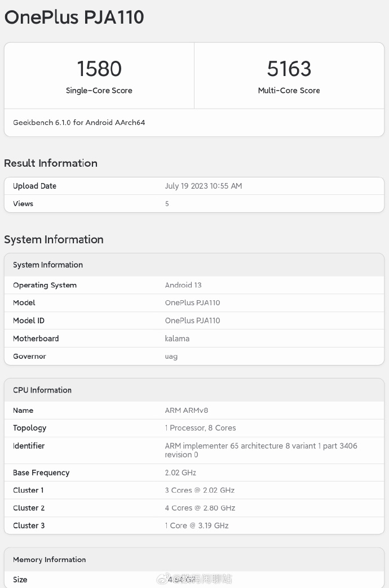
Task: Select the 5163 multi-core score number
Action: click(x=289, y=69)
